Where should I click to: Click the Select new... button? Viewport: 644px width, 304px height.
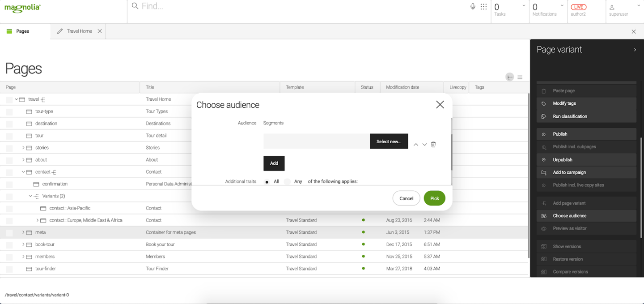(389, 141)
